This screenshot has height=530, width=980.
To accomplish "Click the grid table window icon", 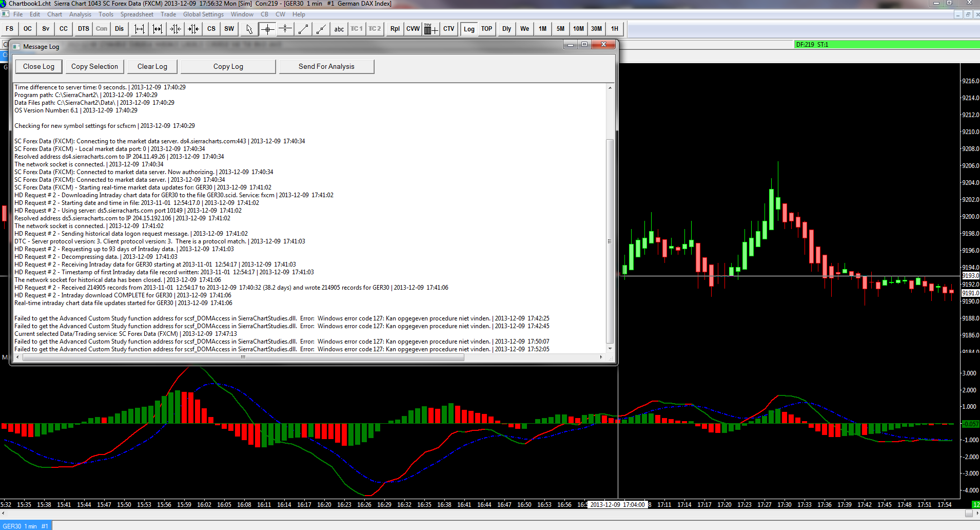I will [431, 29].
